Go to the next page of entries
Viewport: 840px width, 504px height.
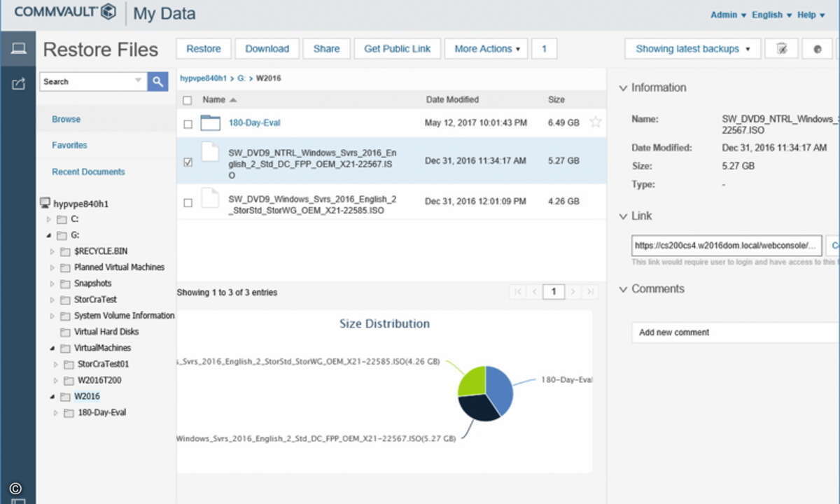pos(573,292)
